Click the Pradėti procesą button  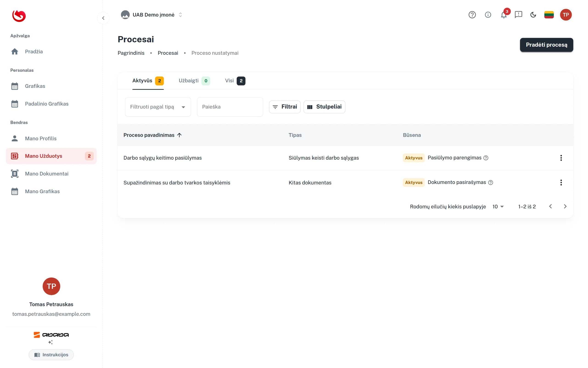pos(546,45)
